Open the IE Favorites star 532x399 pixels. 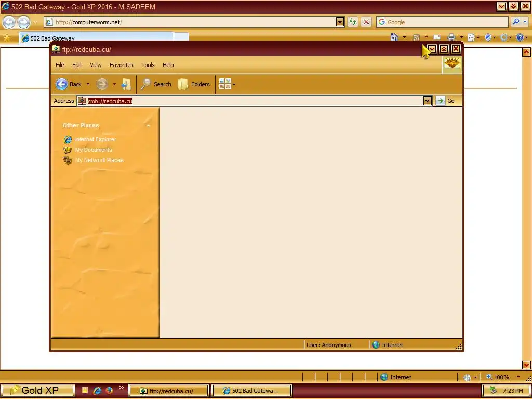tap(6, 37)
